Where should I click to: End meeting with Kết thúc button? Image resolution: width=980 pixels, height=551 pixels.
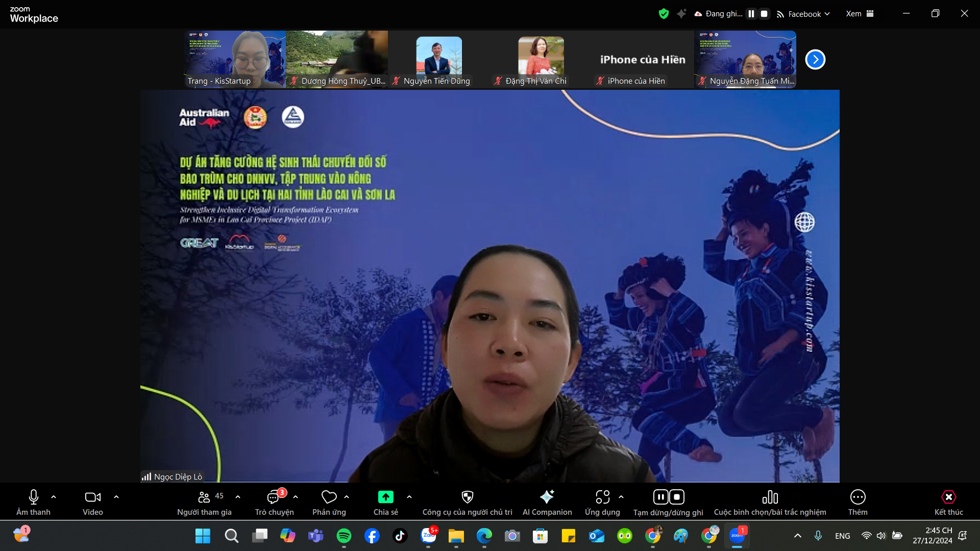click(x=948, y=503)
